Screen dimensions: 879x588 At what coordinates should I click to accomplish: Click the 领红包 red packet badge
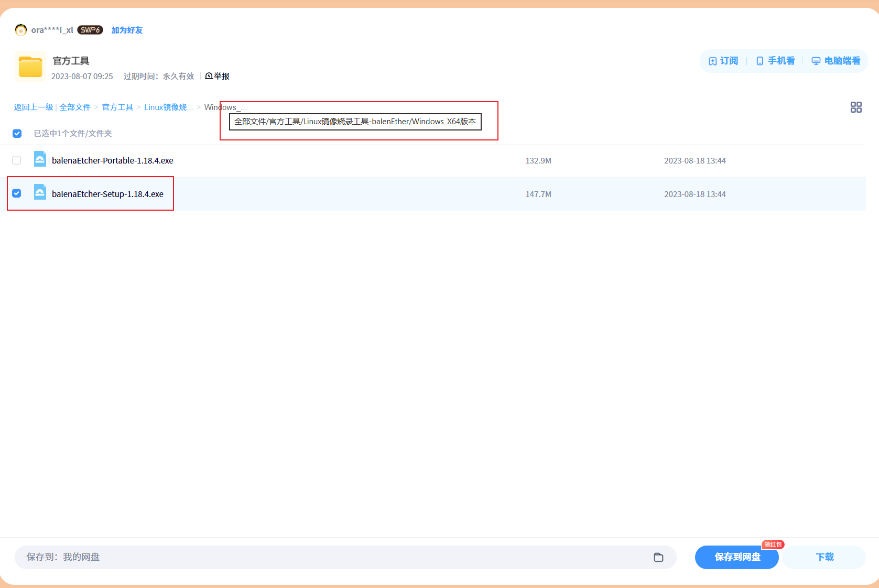pos(773,545)
